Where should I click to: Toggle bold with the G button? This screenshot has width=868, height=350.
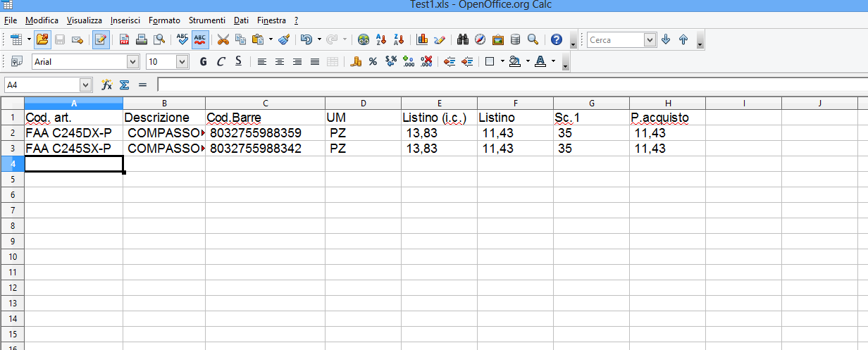click(204, 62)
